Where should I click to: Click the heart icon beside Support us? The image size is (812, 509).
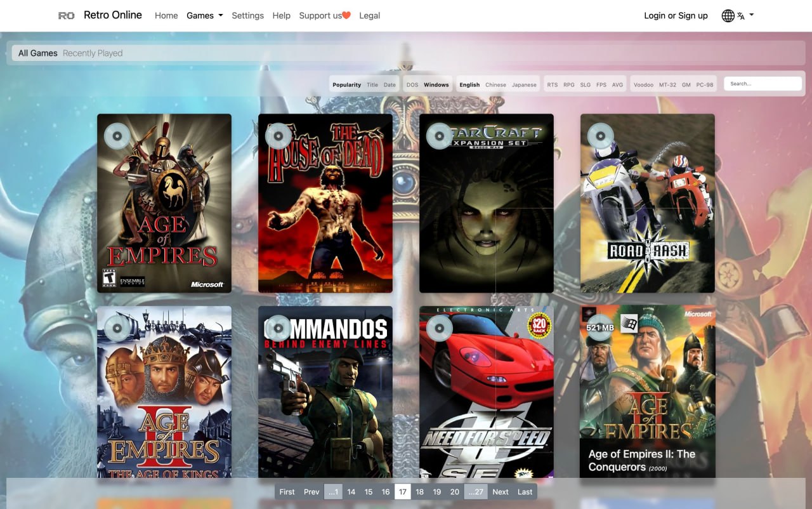346,15
